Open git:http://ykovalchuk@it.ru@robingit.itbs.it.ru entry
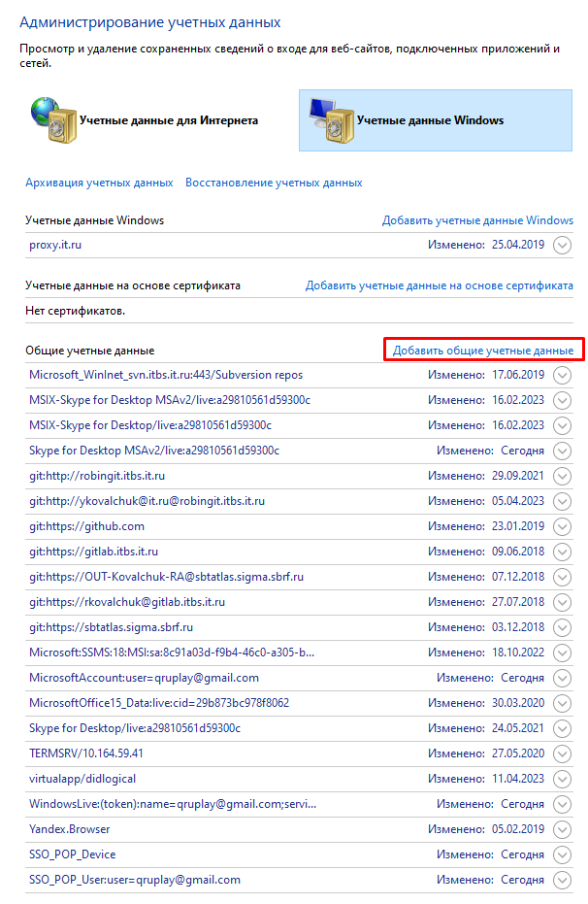Viewport: 588px width, 904px height. pos(147,502)
